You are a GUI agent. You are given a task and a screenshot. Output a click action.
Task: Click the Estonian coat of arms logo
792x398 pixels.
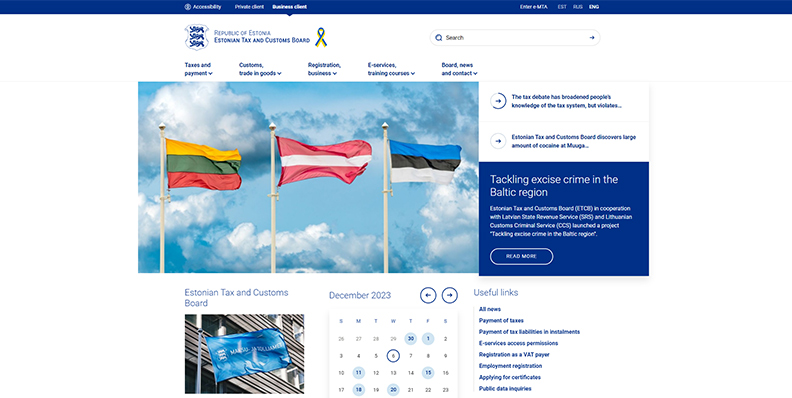(x=196, y=37)
